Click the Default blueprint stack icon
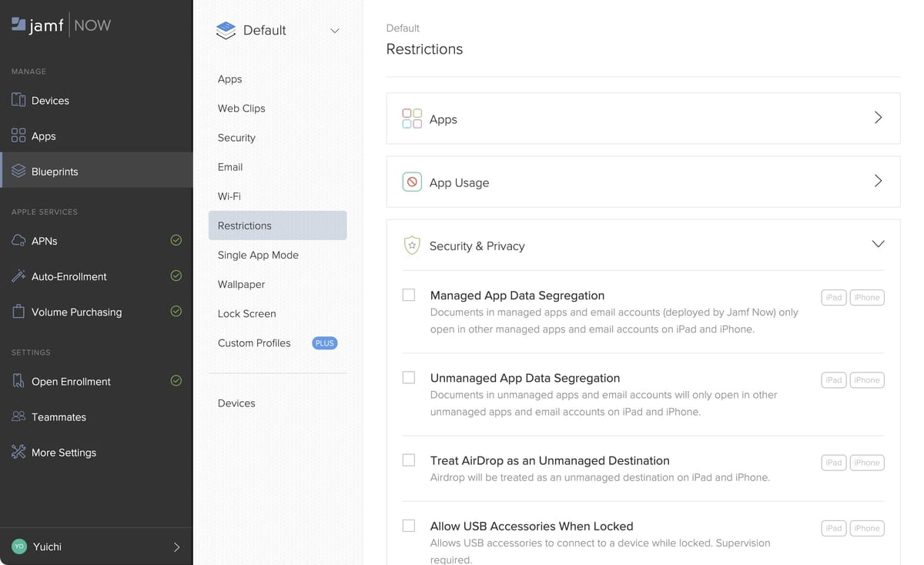The height and width of the screenshot is (565, 924). (226, 30)
